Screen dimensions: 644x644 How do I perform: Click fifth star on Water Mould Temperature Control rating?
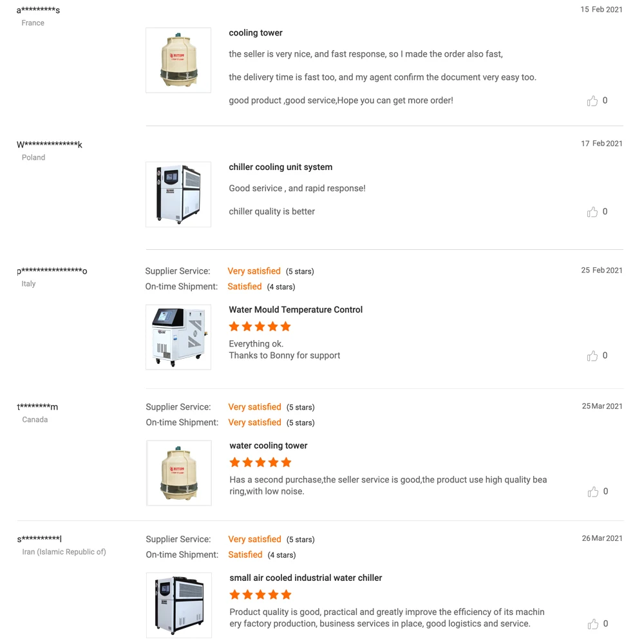click(x=285, y=327)
